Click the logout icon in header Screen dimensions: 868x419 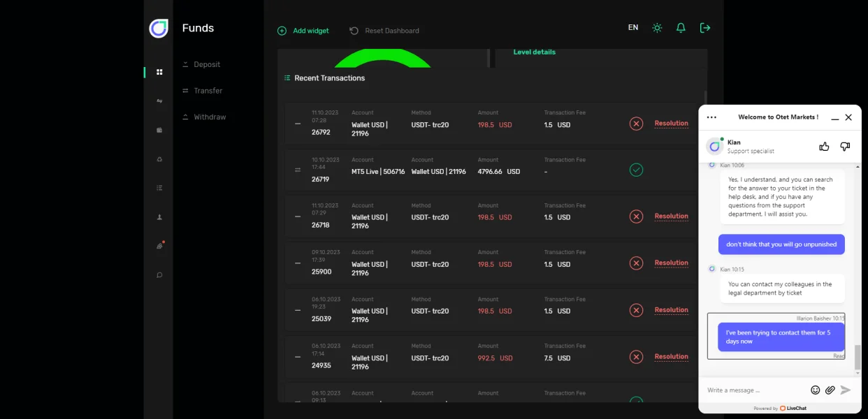tap(705, 28)
